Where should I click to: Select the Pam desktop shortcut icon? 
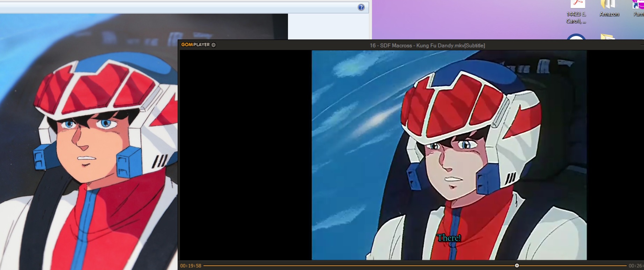point(638,9)
